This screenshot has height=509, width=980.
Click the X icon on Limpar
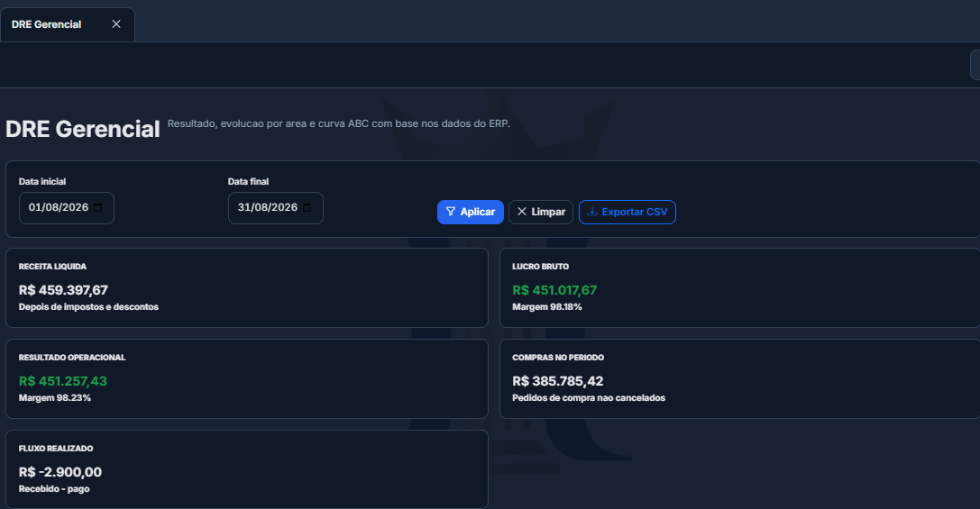(522, 212)
